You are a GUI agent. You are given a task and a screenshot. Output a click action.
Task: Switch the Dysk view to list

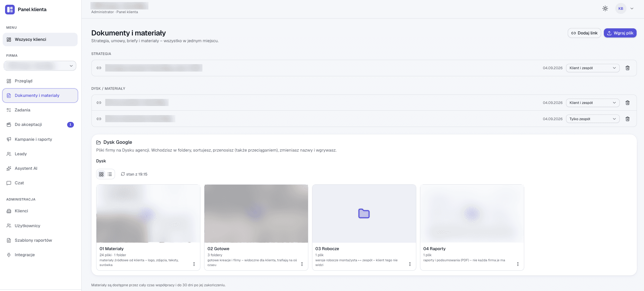pos(110,174)
